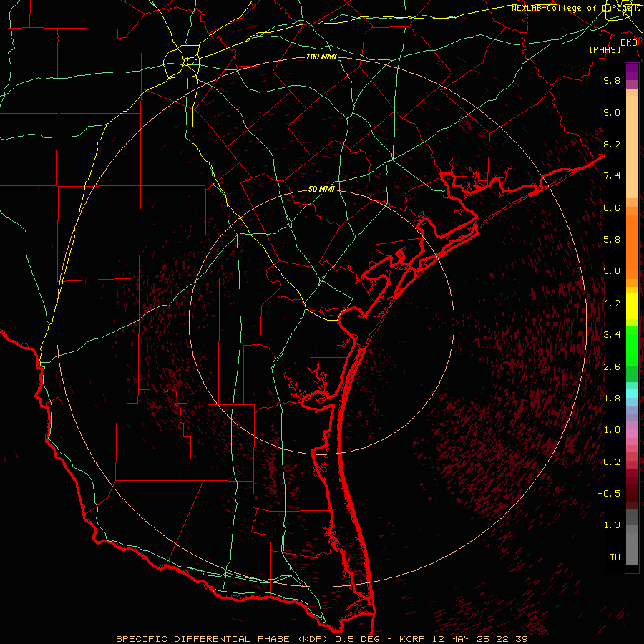Click the 1.8 value on the color scale
The width and height of the screenshot is (644, 644).
pos(612,399)
